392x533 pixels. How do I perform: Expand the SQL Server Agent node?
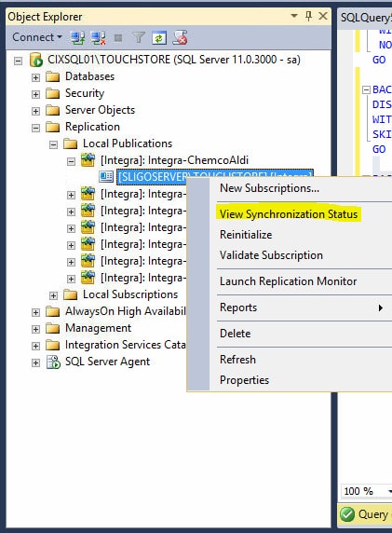tap(35, 362)
